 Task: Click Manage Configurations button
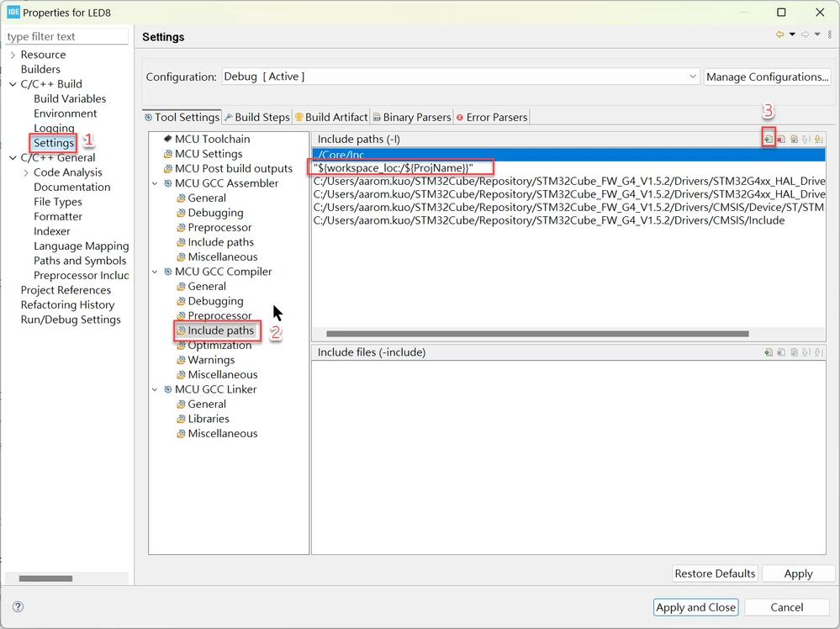[767, 77]
